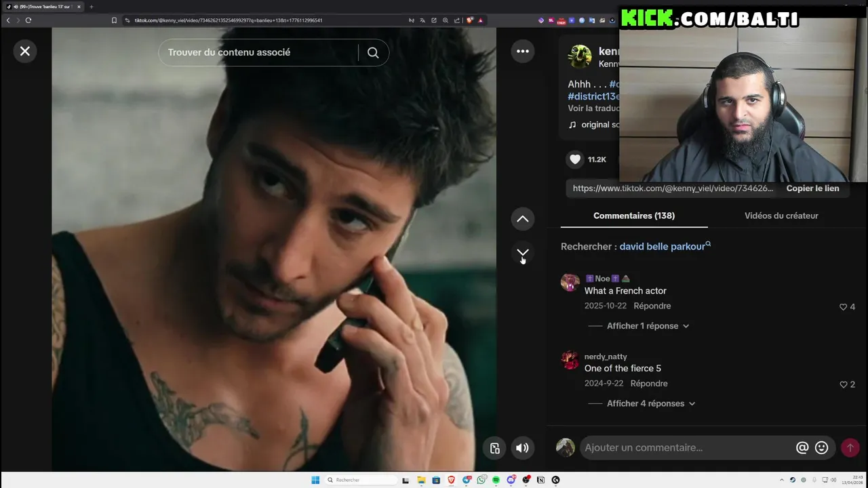The height and width of the screenshot is (488, 868).
Task: Open Spotify from taskbar
Action: click(x=496, y=480)
